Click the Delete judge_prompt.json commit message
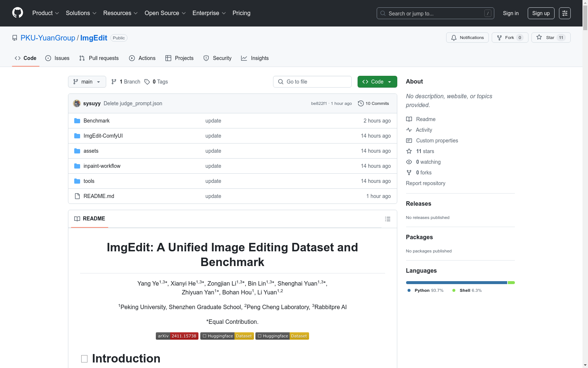Image resolution: width=588 pixels, height=368 pixels. click(x=133, y=103)
